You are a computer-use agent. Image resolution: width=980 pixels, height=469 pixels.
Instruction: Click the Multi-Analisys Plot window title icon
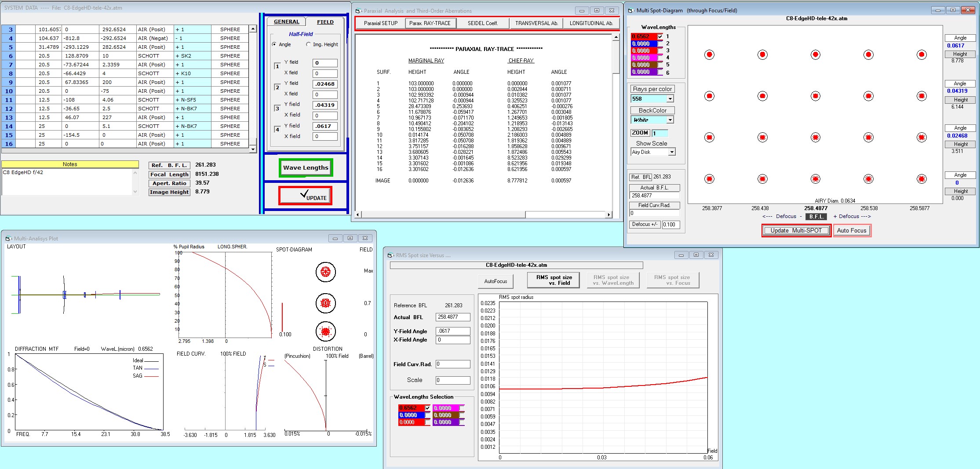click(x=7, y=239)
